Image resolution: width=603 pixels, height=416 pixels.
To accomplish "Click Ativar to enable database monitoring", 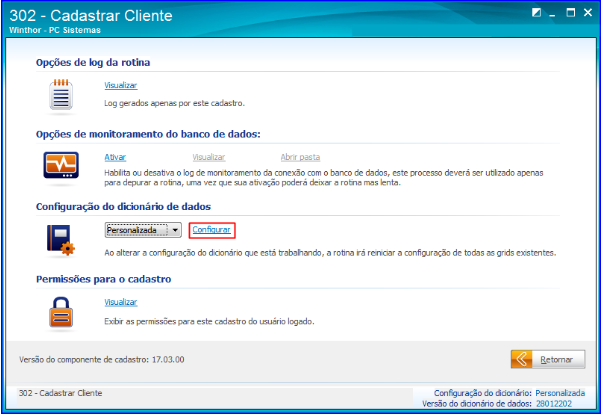I will (115, 157).
